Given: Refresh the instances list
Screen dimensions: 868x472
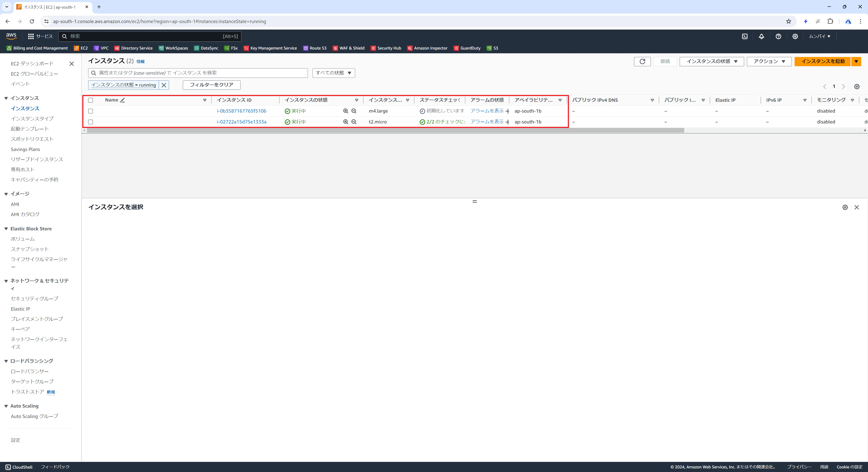Looking at the screenshot, I should point(642,61).
